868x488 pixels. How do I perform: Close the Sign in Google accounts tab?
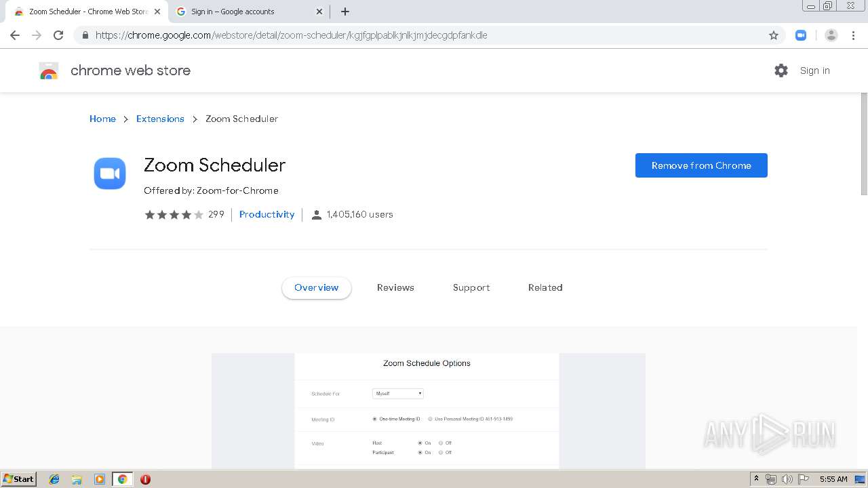[319, 12]
